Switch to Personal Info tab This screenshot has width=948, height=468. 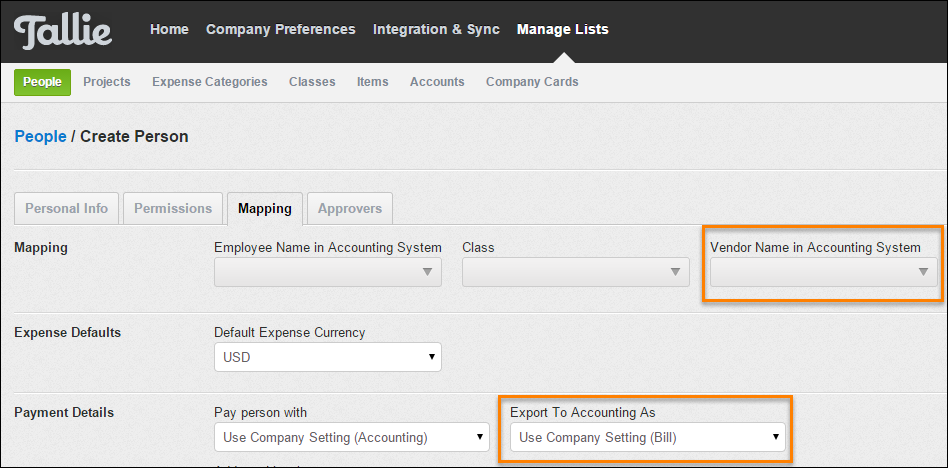[67, 209]
